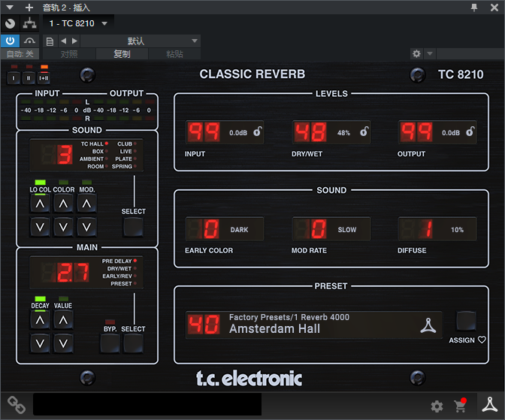Image resolution: width=505 pixels, height=420 pixels.
Task: Click the 自动: 关 automation button
Action: click(20, 54)
